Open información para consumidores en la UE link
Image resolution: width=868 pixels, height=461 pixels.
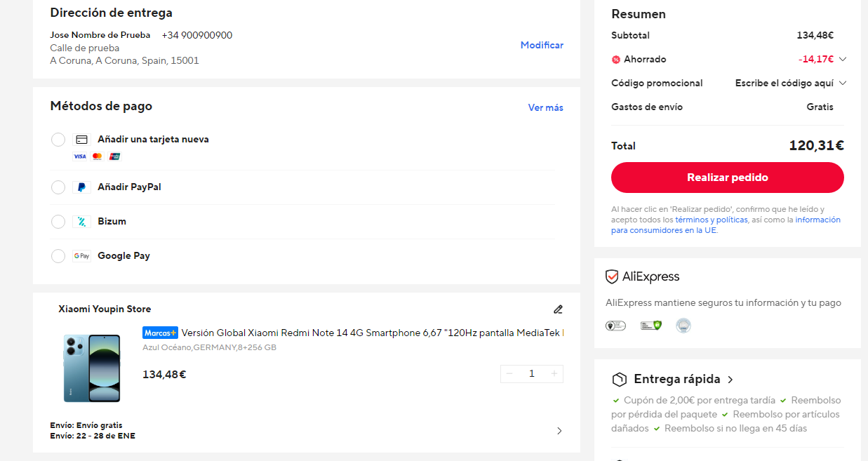(x=726, y=225)
